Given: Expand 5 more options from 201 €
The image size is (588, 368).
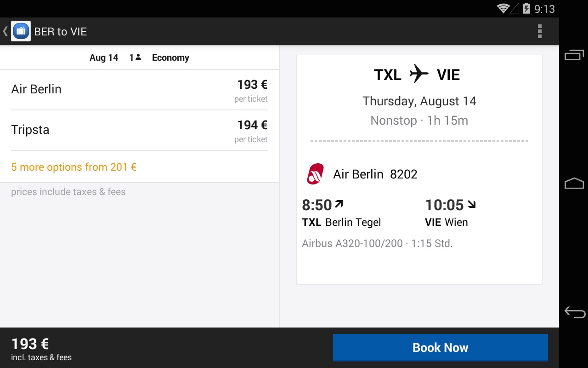Looking at the screenshot, I should click(74, 167).
